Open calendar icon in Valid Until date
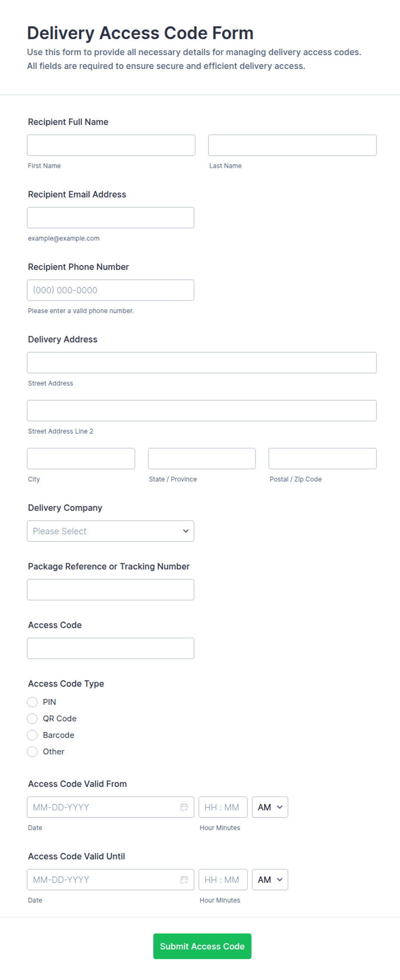 point(184,880)
